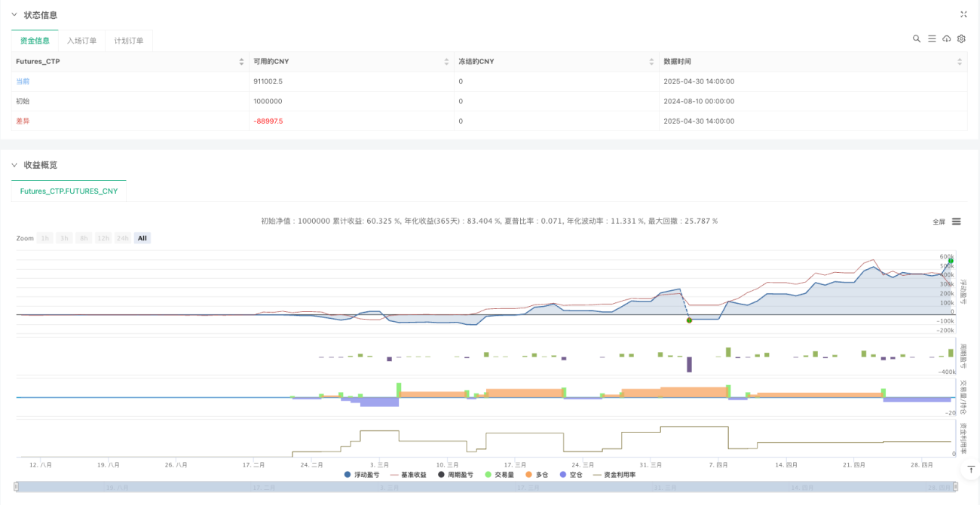Select the Futures_CTP.FUTURES_CNY chart tab
This screenshot has width=980, height=505.
pyautogui.click(x=69, y=191)
